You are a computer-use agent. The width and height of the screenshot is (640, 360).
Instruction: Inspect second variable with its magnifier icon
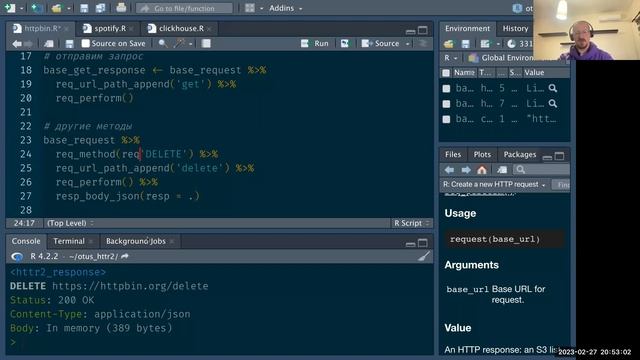[x=553, y=104]
